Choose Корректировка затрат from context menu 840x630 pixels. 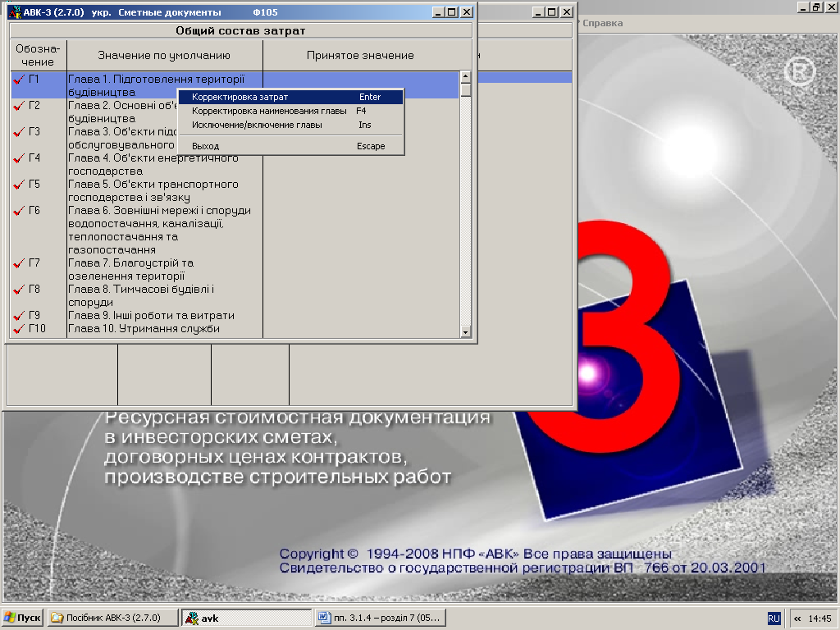pos(290,97)
